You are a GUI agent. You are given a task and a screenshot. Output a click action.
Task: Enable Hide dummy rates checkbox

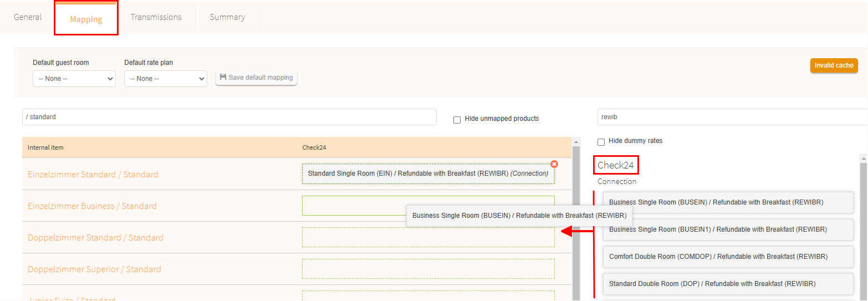tap(601, 142)
